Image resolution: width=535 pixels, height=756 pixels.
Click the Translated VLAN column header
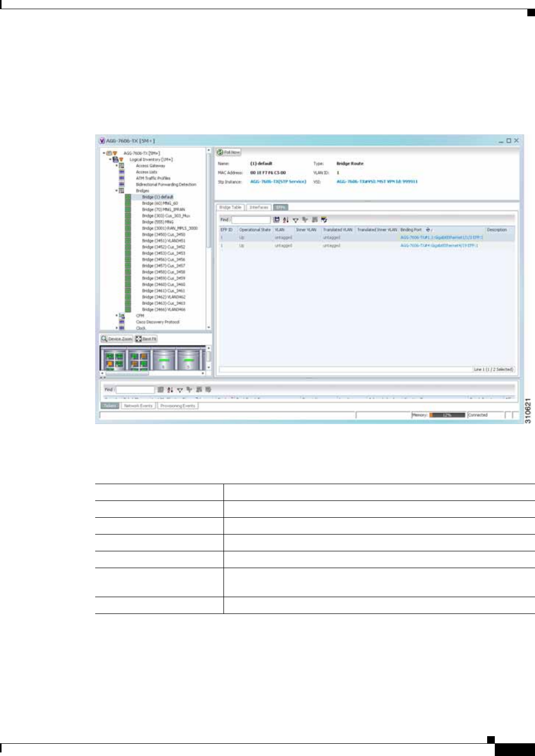point(337,230)
